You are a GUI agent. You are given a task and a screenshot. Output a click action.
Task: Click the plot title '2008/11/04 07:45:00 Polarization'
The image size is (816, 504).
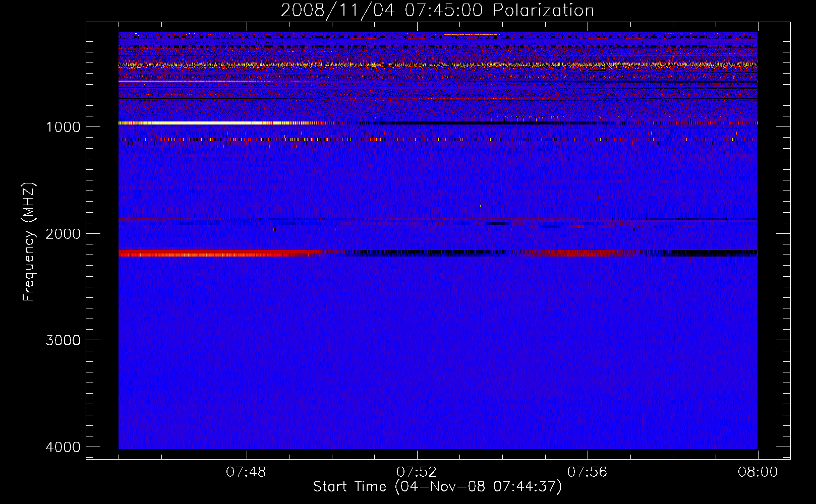click(437, 10)
